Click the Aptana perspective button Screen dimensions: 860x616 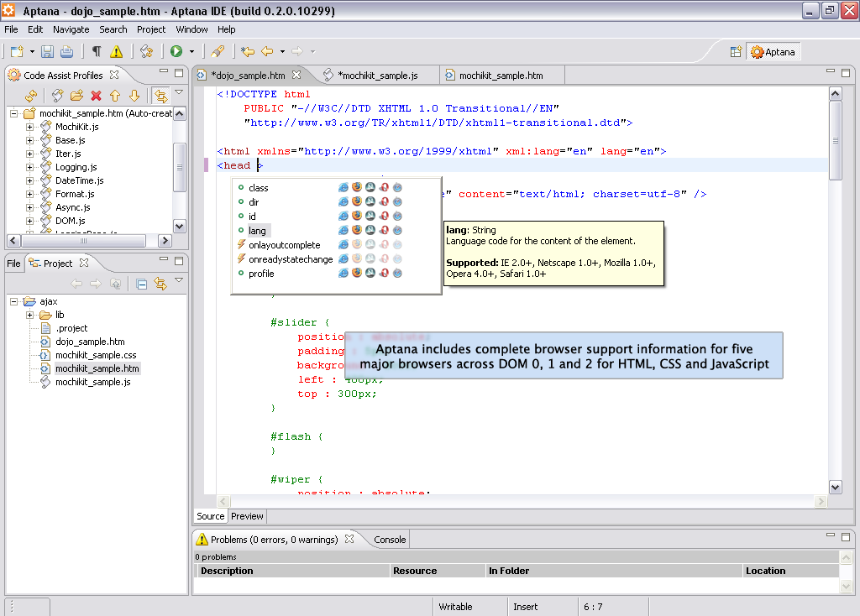tap(773, 52)
